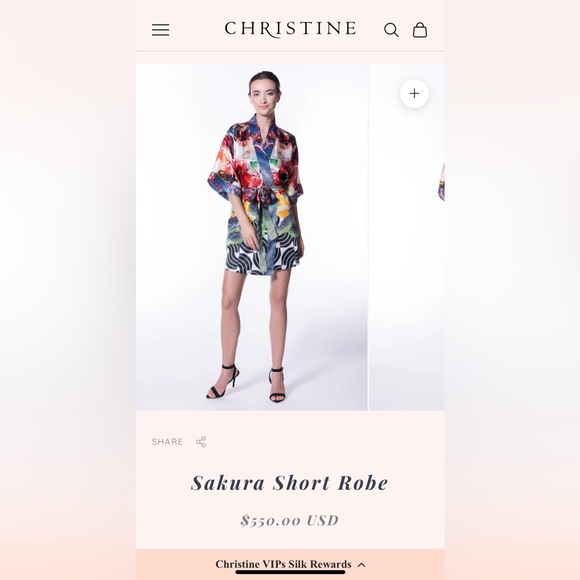
Task: Open the shopping bag icon
Action: 420,30
